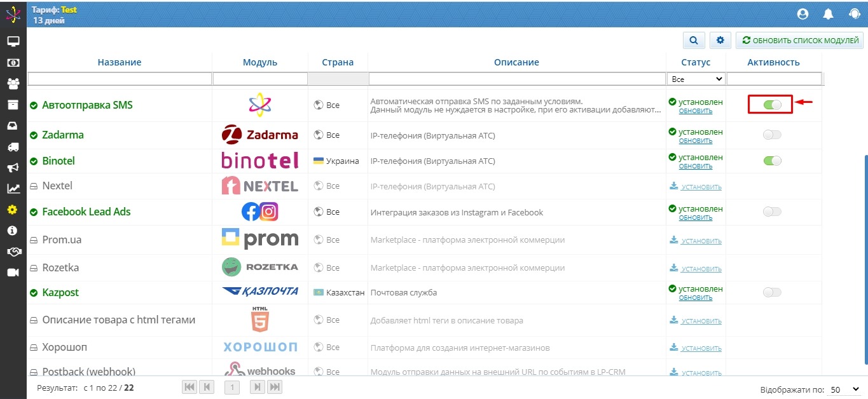
Task: Click УСТАНОВИТЬ link for Prom.ua
Action: coord(701,241)
